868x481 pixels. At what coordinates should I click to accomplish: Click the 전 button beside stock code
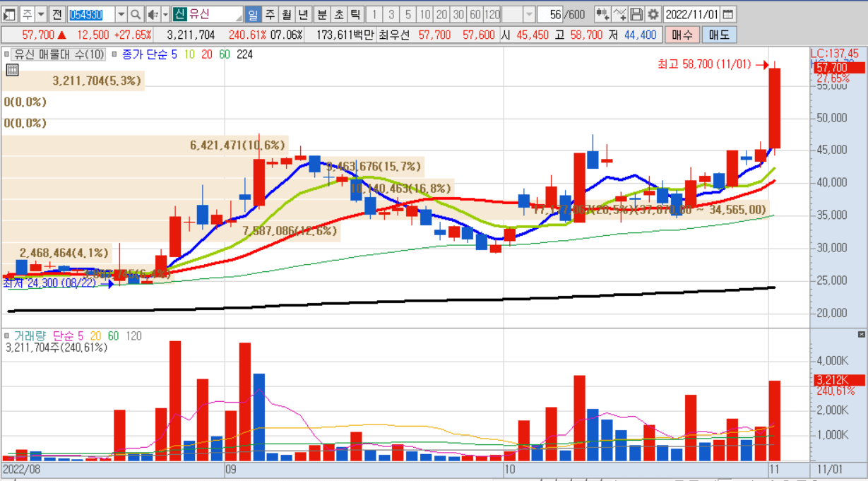click(57, 14)
